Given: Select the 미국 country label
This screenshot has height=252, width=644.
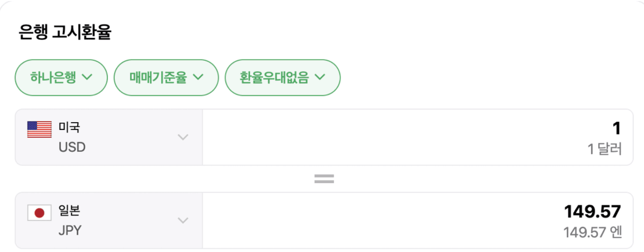Looking at the screenshot, I should coord(69,127).
